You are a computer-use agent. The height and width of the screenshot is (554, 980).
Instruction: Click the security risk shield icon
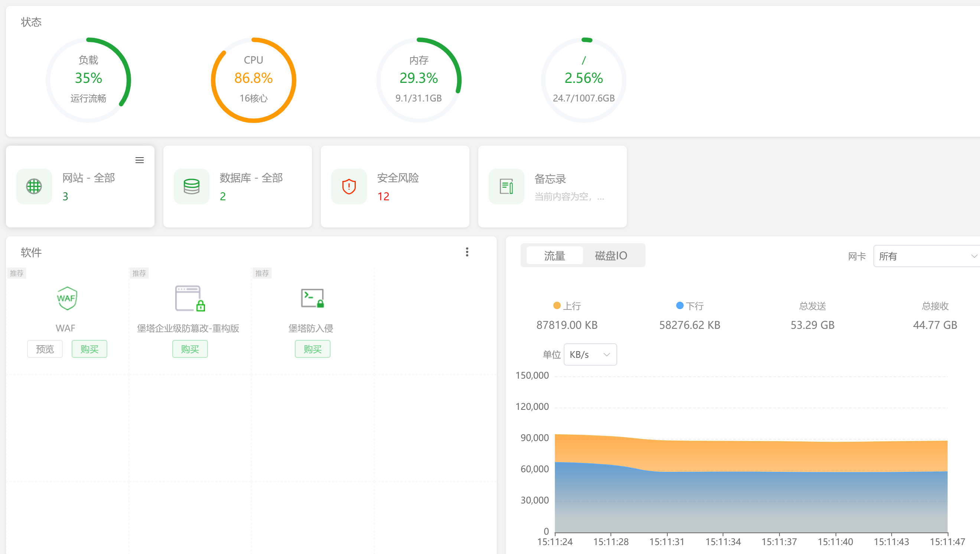coord(349,187)
